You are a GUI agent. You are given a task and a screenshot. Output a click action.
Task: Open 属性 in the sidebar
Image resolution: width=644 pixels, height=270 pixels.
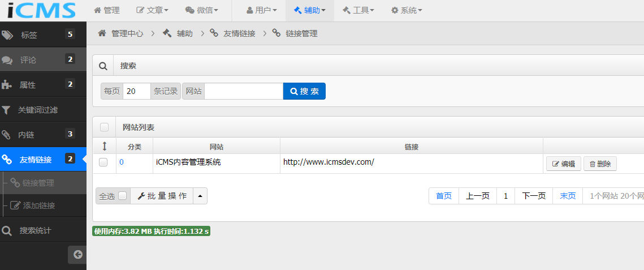click(x=43, y=85)
